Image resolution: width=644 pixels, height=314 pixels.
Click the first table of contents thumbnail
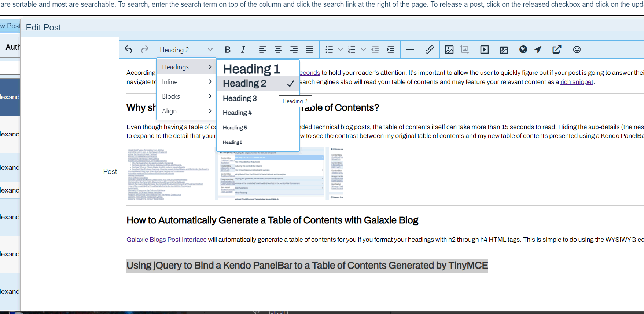tap(169, 174)
